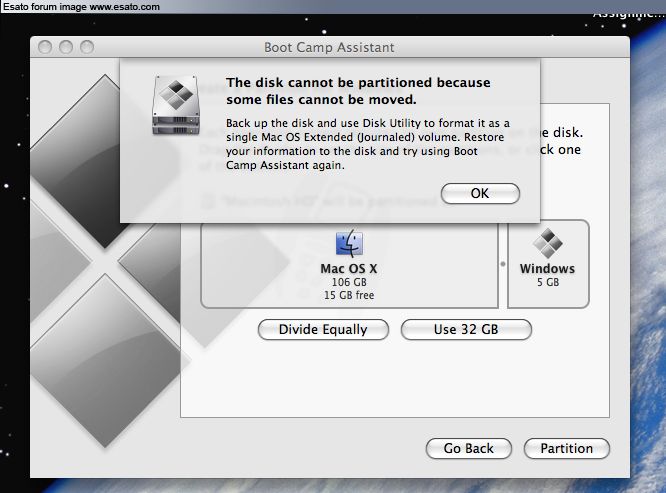
Task: Click the Partition button
Action: click(567, 449)
